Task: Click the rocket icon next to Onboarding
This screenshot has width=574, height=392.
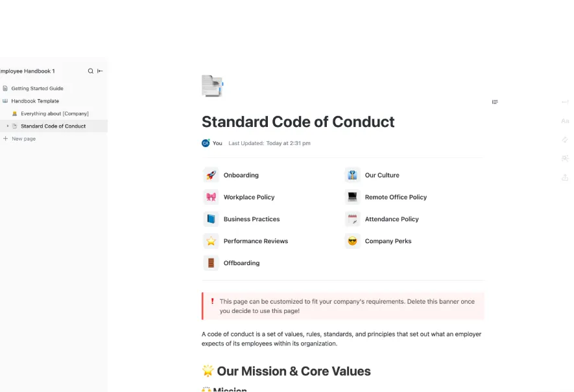Action: 211,175
